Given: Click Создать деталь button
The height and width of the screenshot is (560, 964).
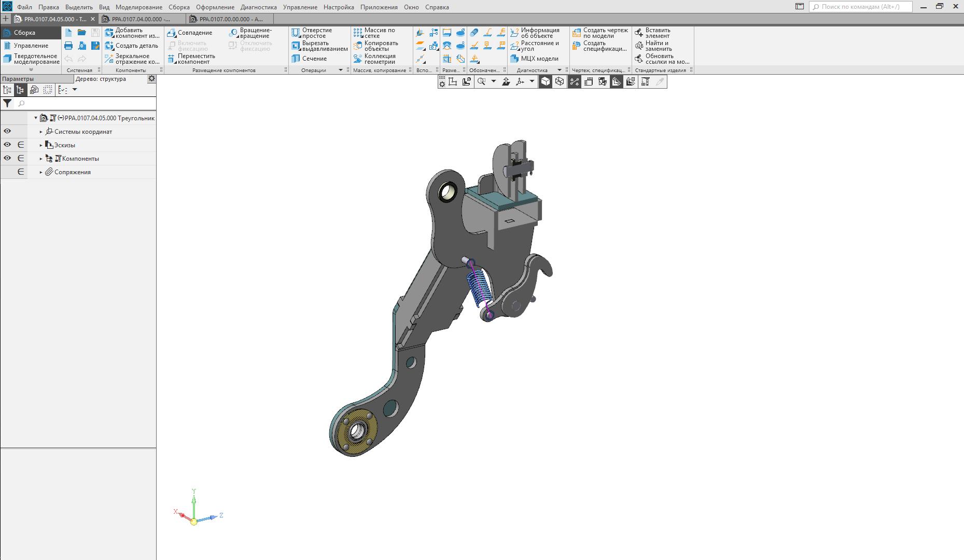Looking at the screenshot, I should point(132,46).
